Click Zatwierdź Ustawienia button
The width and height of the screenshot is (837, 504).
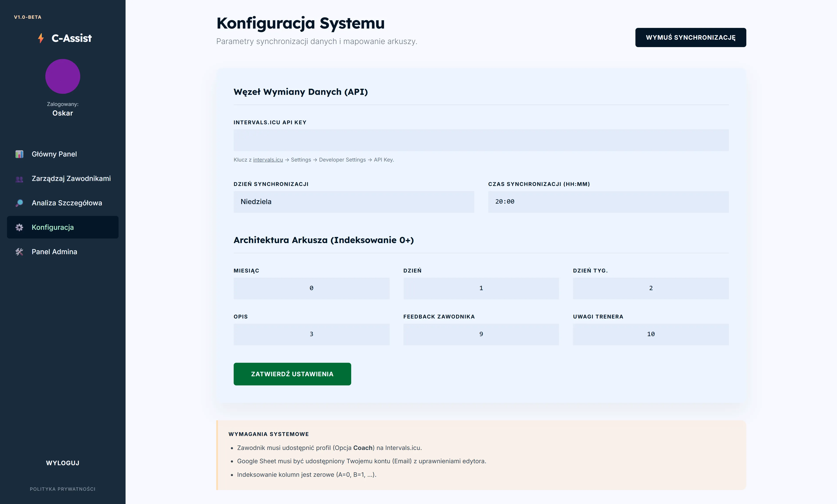point(292,374)
